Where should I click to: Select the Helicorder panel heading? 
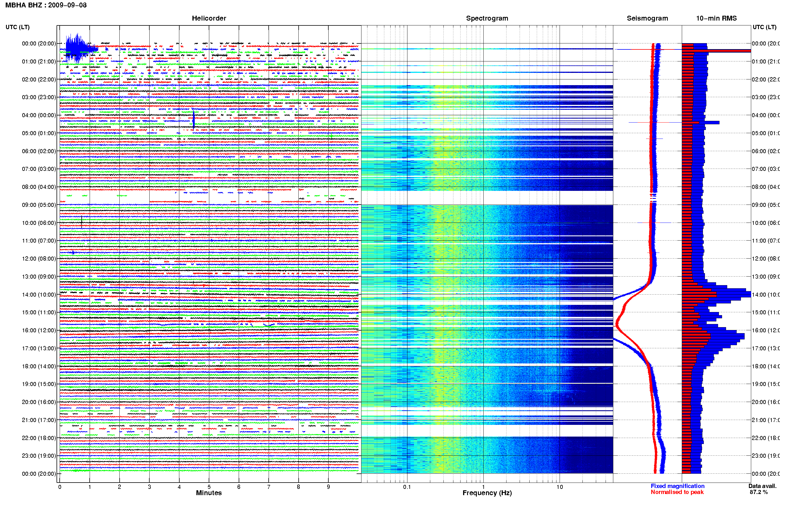coord(209,18)
